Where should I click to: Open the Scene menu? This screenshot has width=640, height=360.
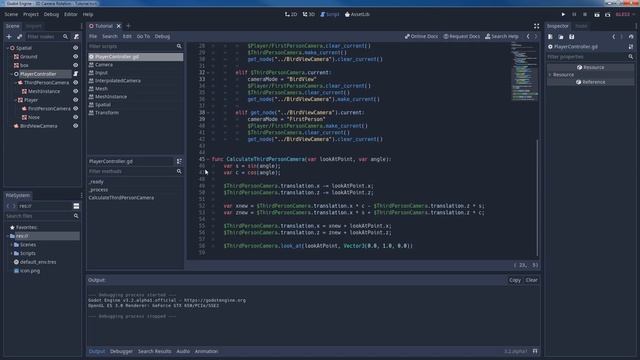(11, 14)
